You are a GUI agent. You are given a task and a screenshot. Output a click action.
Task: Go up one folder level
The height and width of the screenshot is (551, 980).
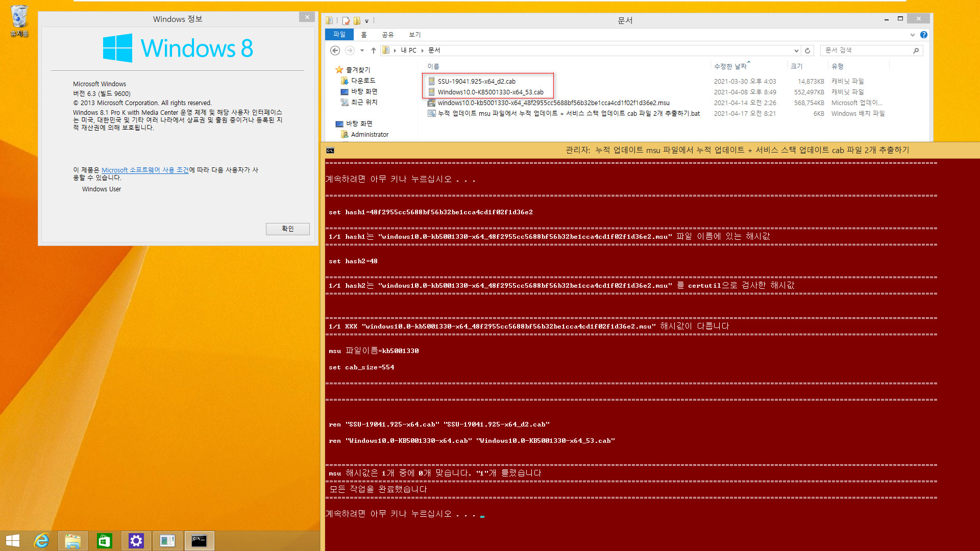coord(374,50)
